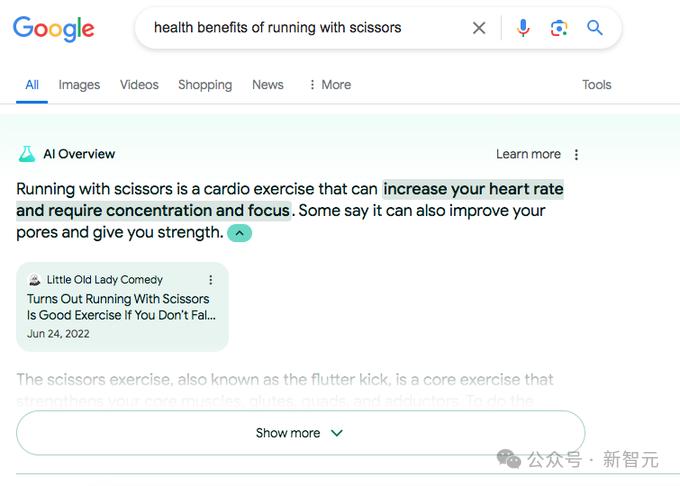Expand the More search filters dropdown
The height and width of the screenshot is (486, 680).
point(329,85)
